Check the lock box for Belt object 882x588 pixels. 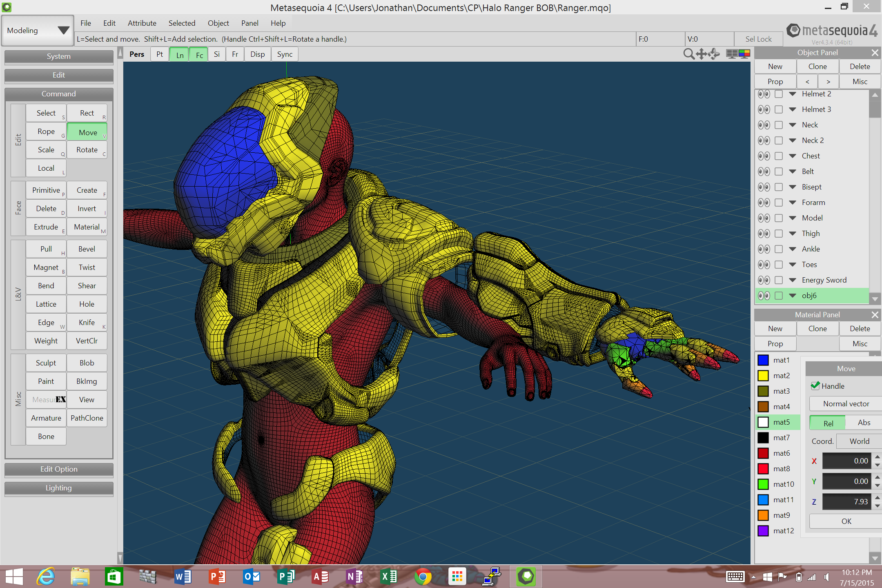coord(779,171)
